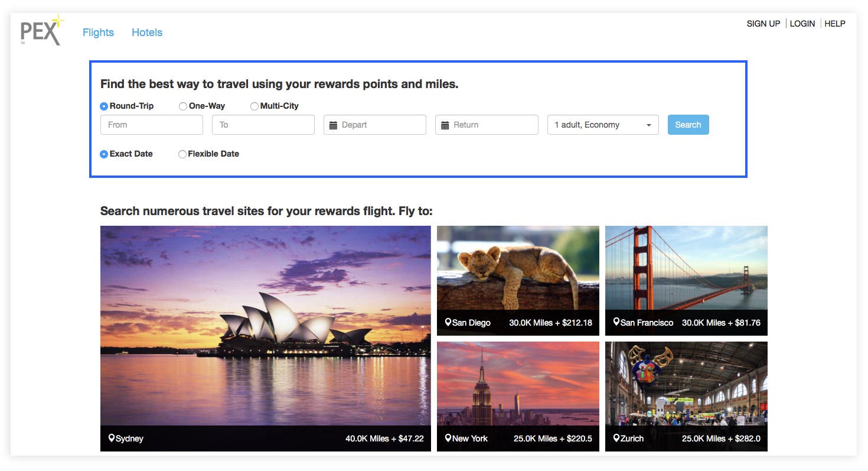Click the 25.0K Miles + $282.0 price

point(721,438)
